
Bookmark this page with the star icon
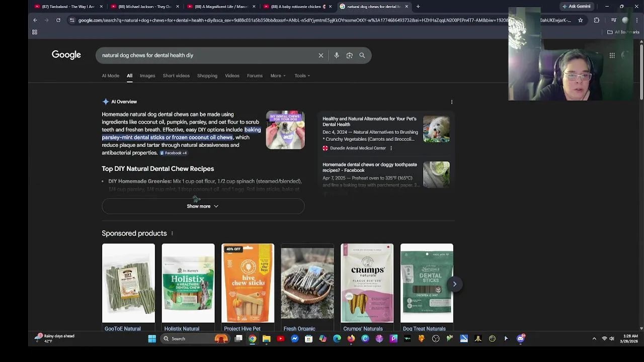click(581, 20)
